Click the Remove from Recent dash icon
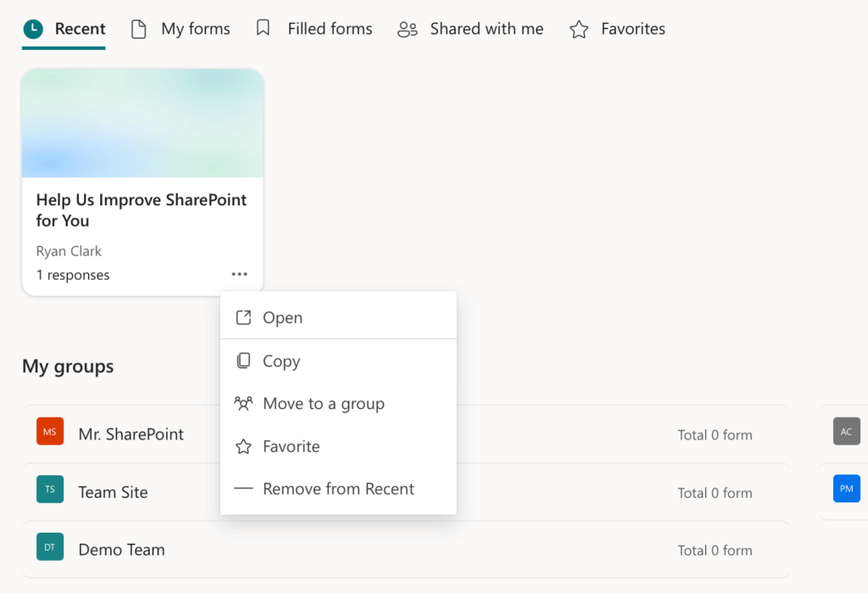Screen dimensions: 868x593 [x=243, y=489]
